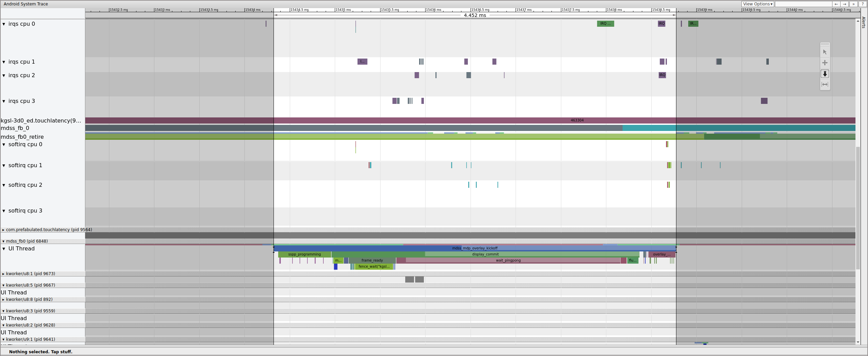The height and width of the screenshot is (356, 868).
Task: Expand the kworker/u8:1 track
Action: tap(3, 273)
